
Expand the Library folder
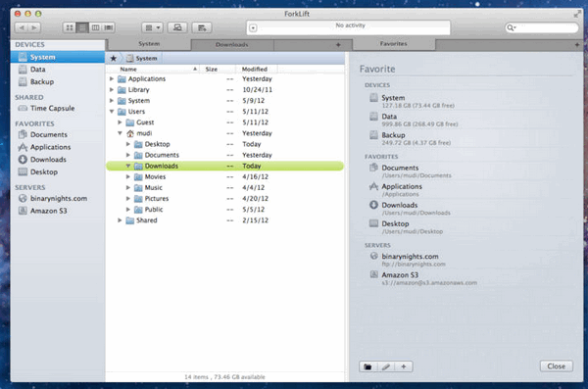tap(112, 89)
